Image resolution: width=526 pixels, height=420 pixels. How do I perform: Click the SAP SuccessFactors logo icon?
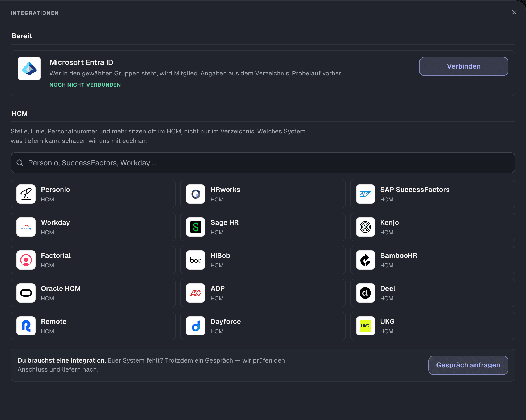(x=365, y=194)
